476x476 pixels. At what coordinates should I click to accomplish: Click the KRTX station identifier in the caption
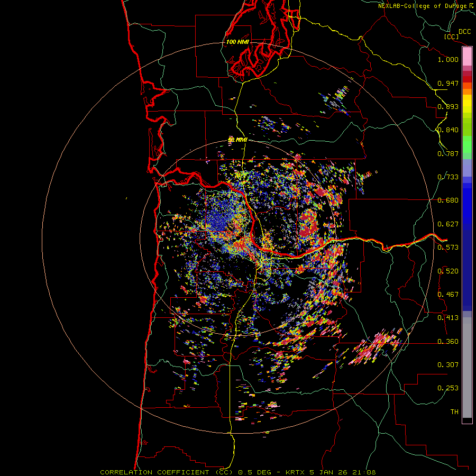coord(295,472)
